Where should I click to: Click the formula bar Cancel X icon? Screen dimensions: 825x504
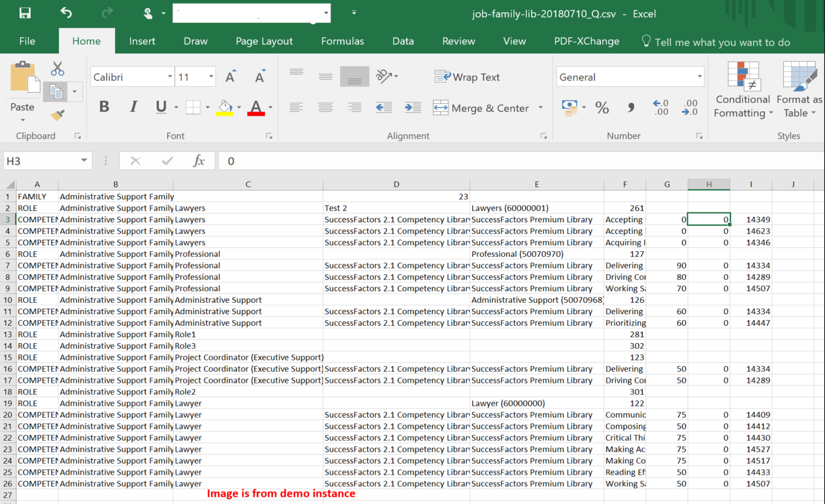point(135,161)
